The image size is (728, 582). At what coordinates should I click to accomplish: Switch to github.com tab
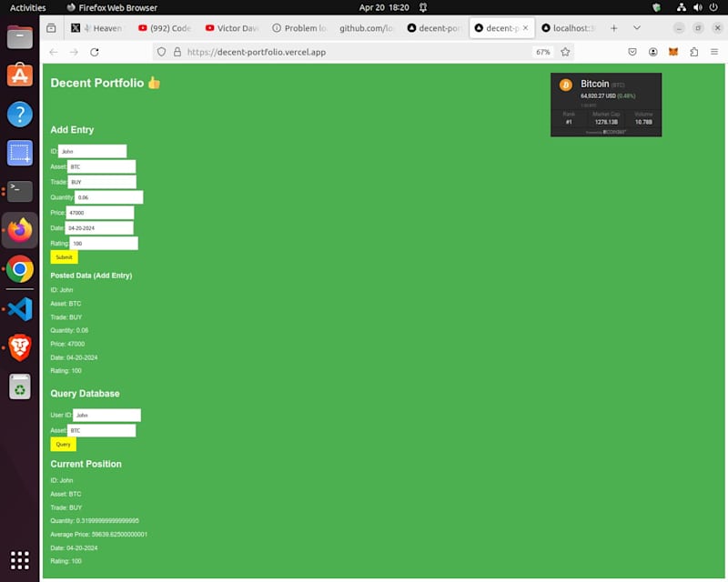(x=366, y=28)
